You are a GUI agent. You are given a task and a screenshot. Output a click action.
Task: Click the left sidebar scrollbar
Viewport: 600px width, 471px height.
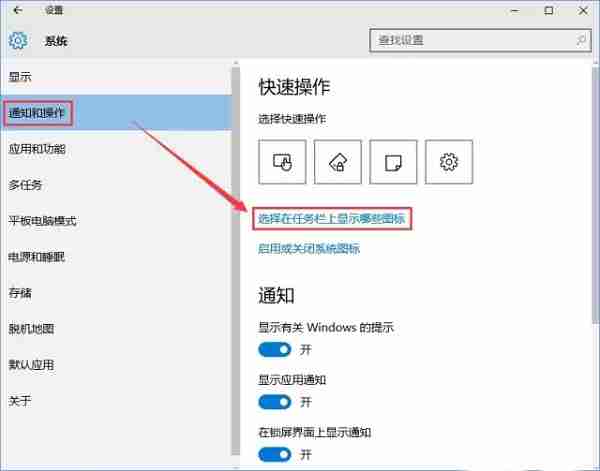tap(236, 259)
